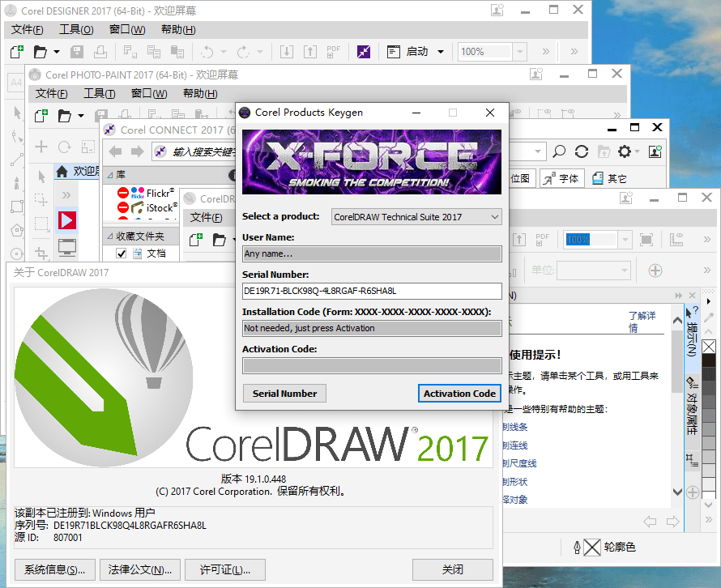The width and height of the screenshot is (721, 588).
Task: Click Pick tool arrow in PHOTO-PAINT toolbox
Action: tap(42, 177)
